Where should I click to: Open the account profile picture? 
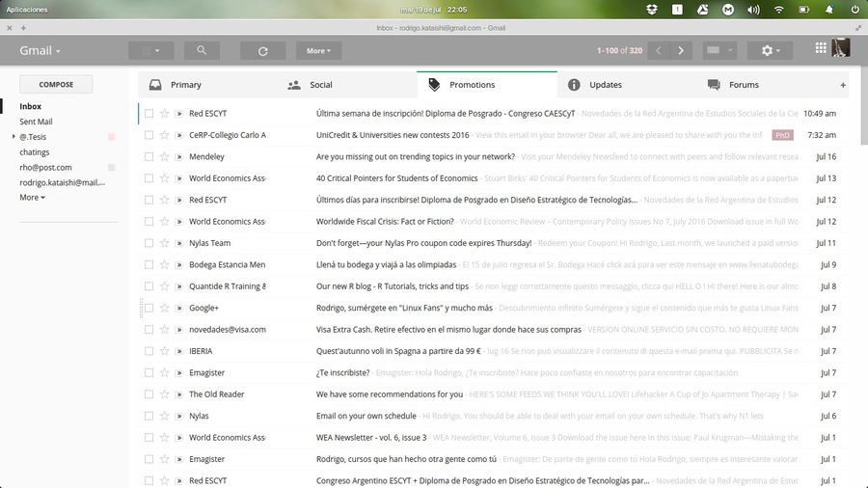point(841,48)
